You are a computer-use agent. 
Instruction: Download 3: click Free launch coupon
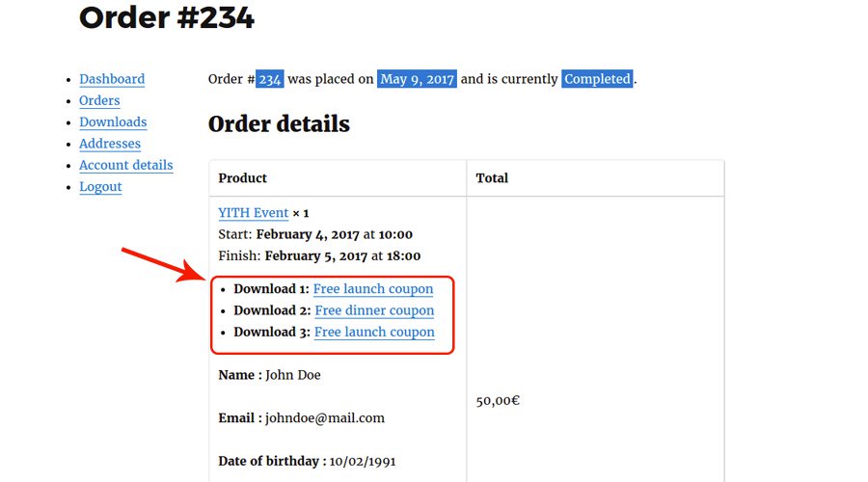[374, 332]
